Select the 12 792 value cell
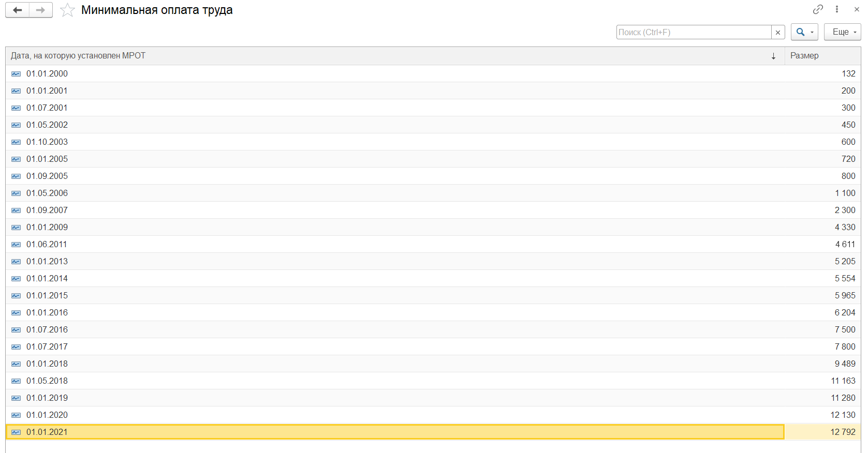The width and height of the screenshot is (868, 453). click(843, 432)
